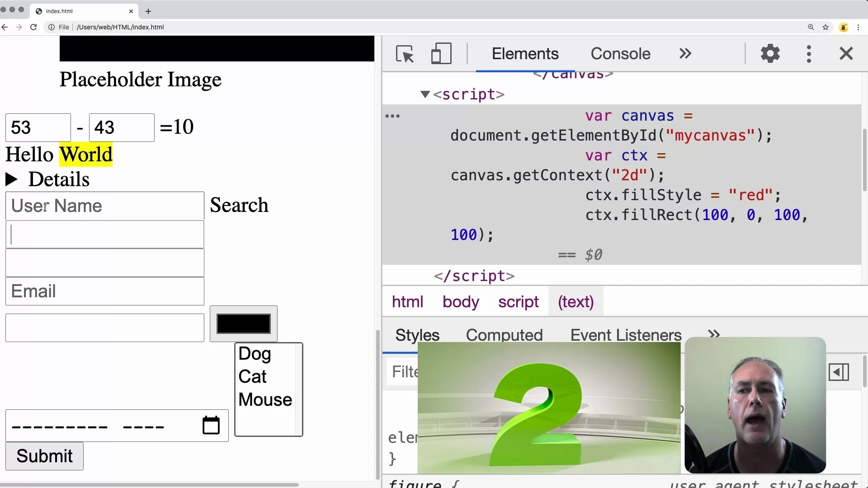Click the Email input field
868x488 pixels.
[x=105, y=291]
